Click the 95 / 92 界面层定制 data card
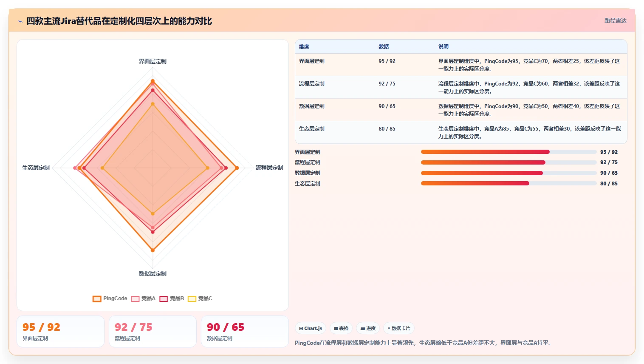 60,332
